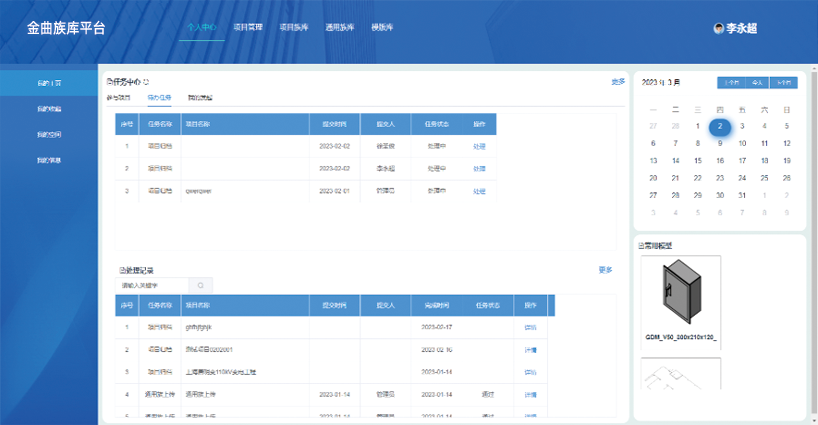Image resolution: width=818 pixels, height=425 pixels.
Task: Click the 金曲族库平台 logo title
Action: coord(66,27)
